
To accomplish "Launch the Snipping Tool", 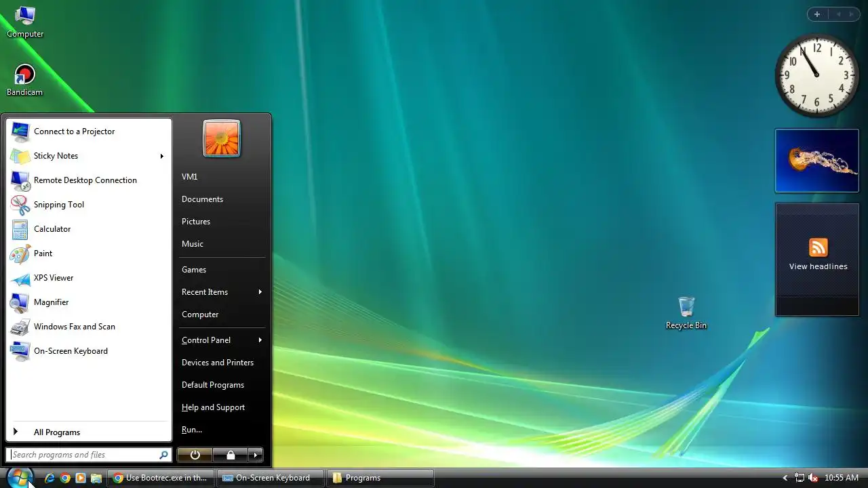I will (89, 205).
